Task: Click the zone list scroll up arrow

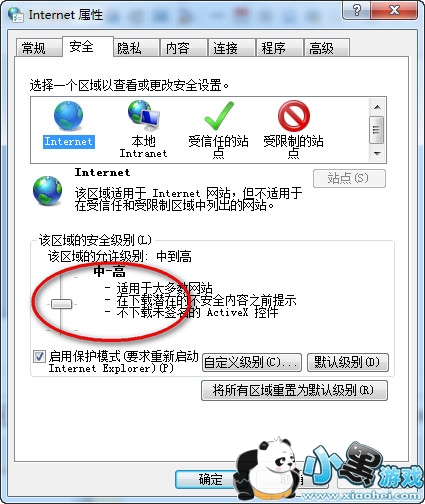Action: 377,107
